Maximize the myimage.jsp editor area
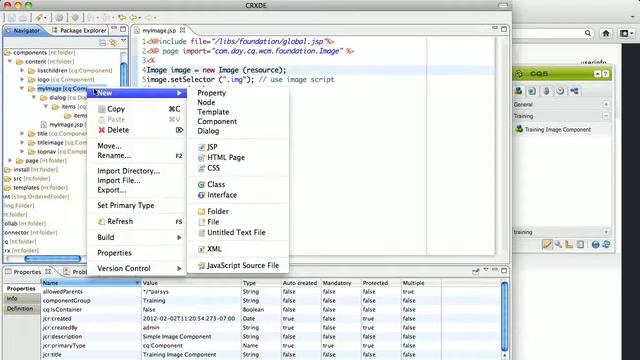 [x=504, y=29]
